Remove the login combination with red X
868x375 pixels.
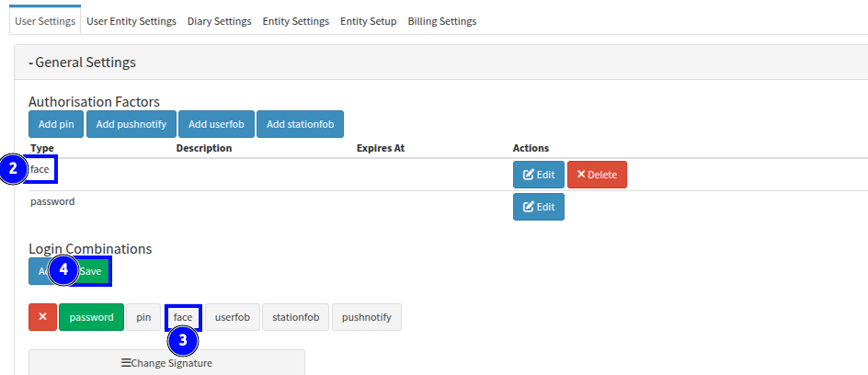coord(42,317)
